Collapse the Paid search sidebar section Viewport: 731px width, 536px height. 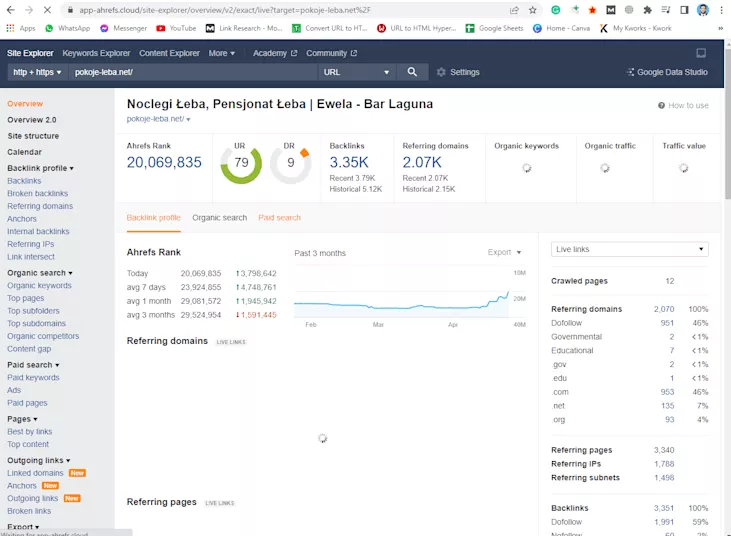coord(33,364)
